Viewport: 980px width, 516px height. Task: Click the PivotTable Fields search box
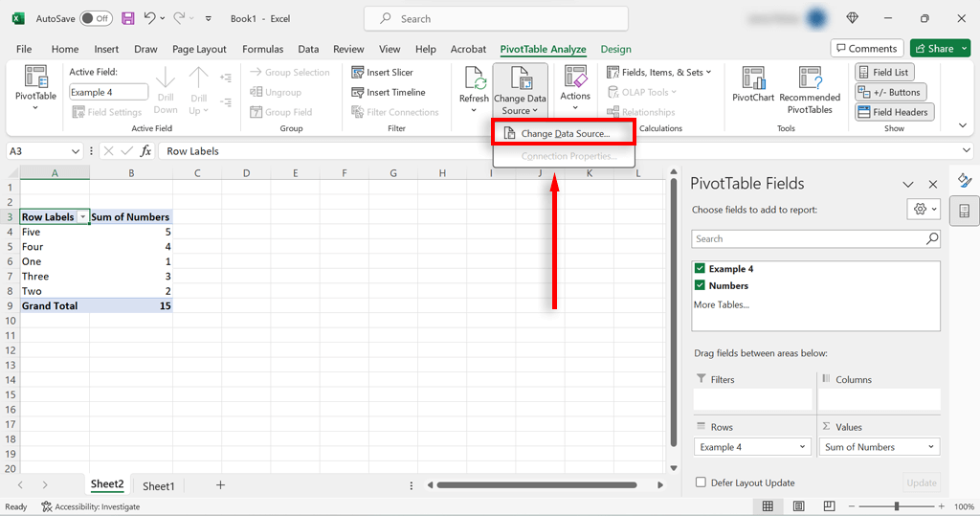point(815,238)
